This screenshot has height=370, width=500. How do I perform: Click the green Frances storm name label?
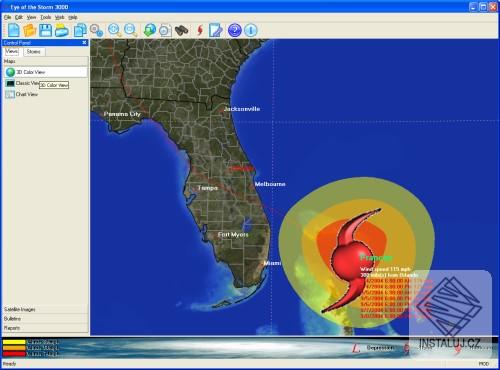pyautogui.click(x=376, y=258)
